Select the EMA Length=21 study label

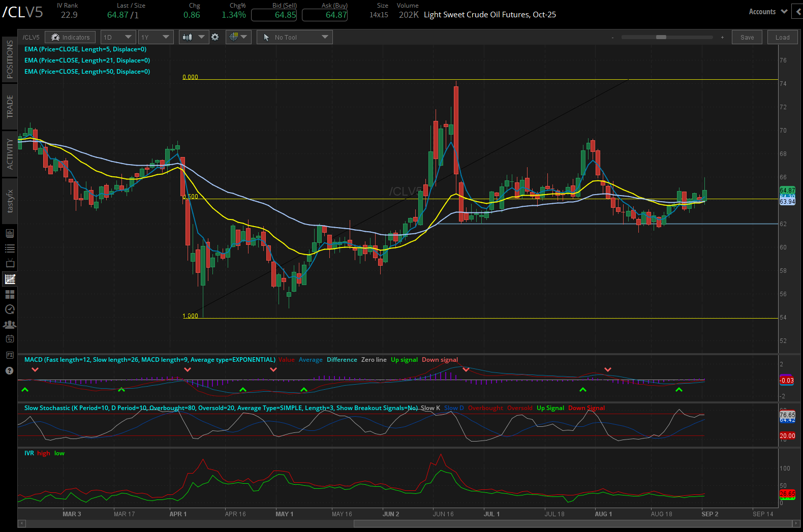(87, 60)
